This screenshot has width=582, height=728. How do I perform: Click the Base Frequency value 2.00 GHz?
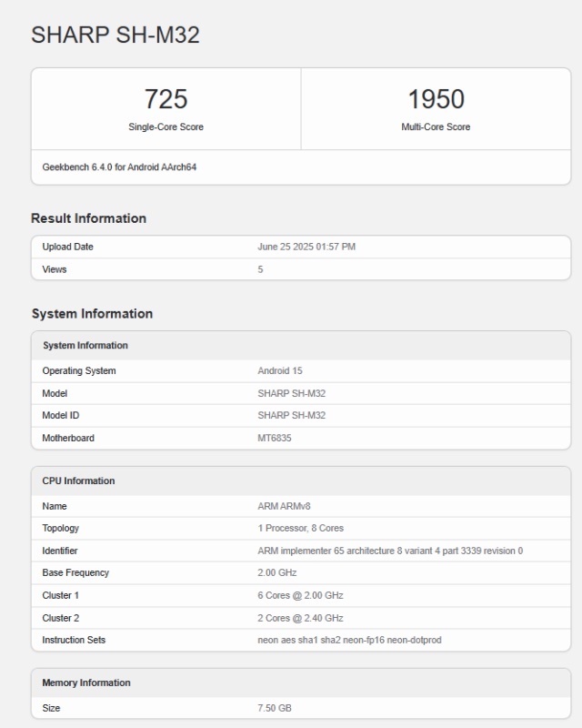pyautogui.click(x=277, y=572)
